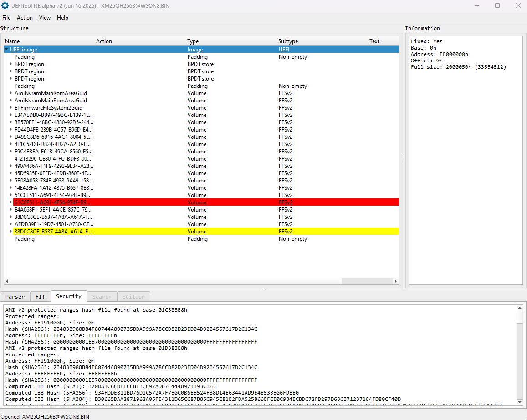Image resolution: width=527 pixels, height=420 pixels.
Task: Select the D499C8D6-6B16-4AC1 volume row
Action: pyautogui.click(x=201, y=137)
